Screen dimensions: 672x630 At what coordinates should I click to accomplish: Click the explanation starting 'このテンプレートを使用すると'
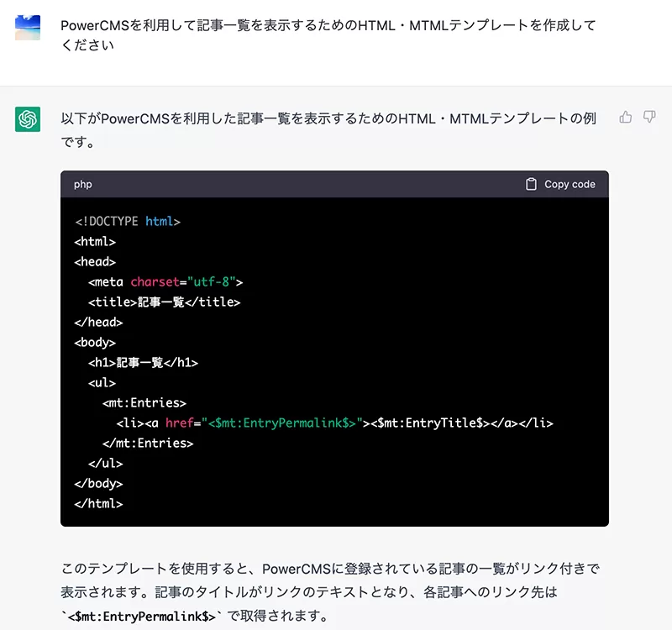coord(330,592)
